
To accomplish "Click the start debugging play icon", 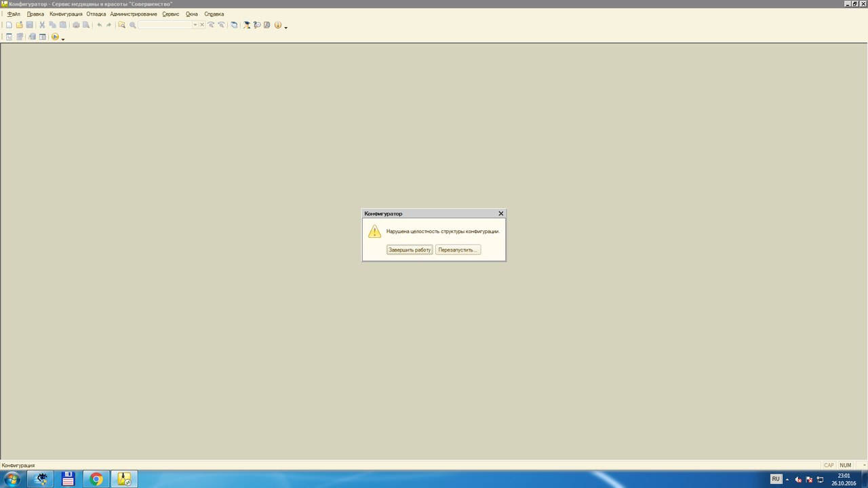I will click(55, 37).
